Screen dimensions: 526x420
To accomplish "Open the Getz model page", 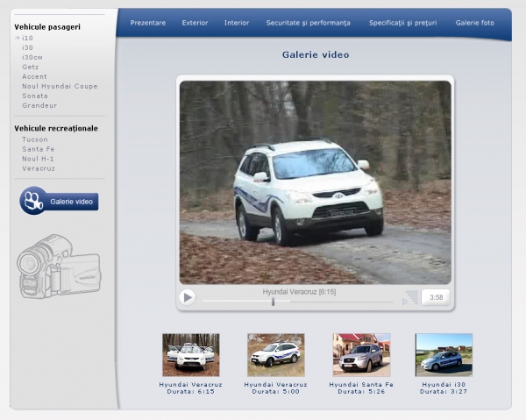I will click(30, 68).
